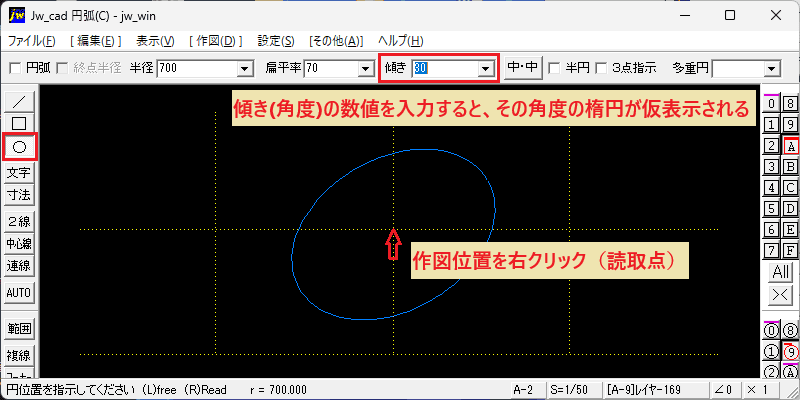Open the 半径 radius dropdown

246,68
